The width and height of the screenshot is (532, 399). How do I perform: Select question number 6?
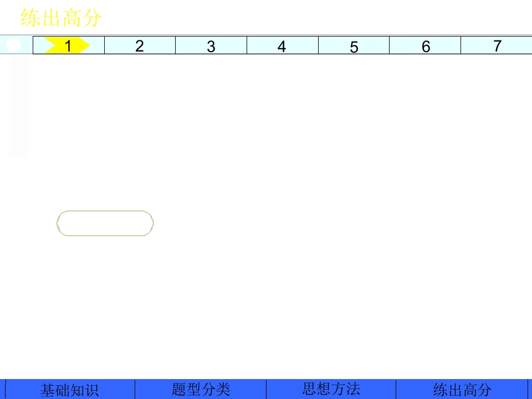tap(425, 45)
